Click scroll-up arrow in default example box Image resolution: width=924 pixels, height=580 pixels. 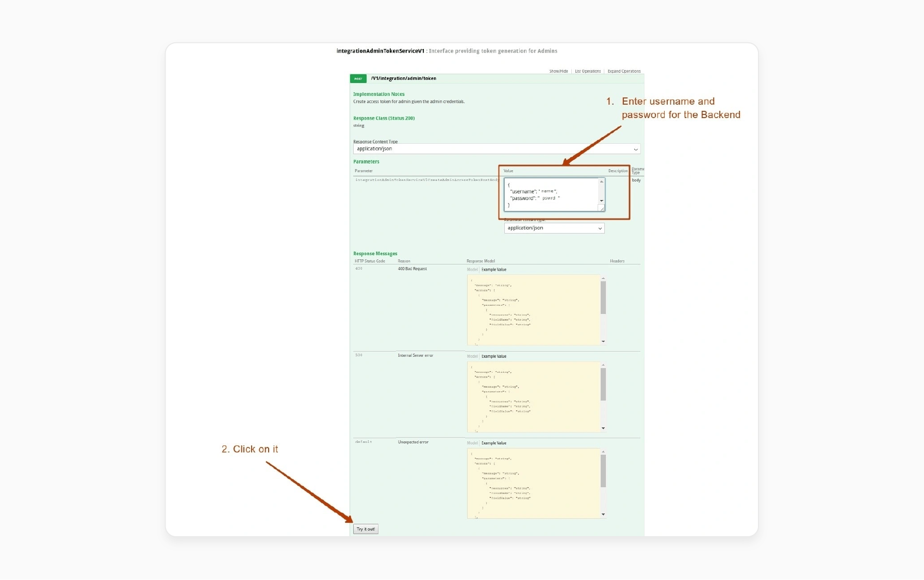(603, 452)
